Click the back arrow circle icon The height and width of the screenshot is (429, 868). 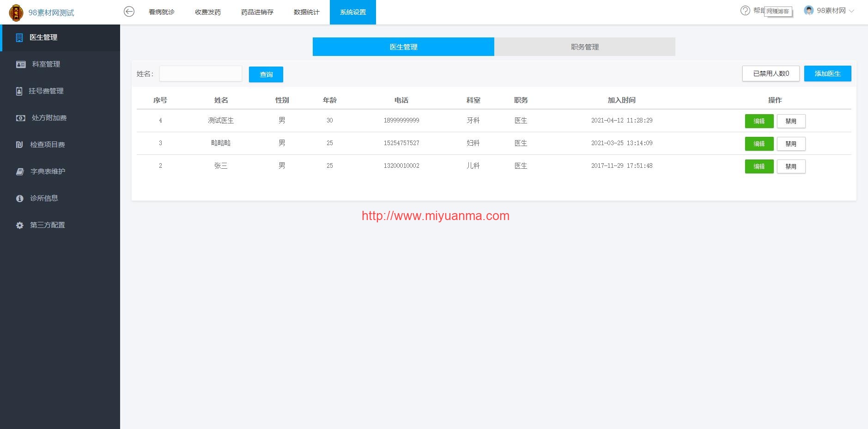click(x=129, y=12)
